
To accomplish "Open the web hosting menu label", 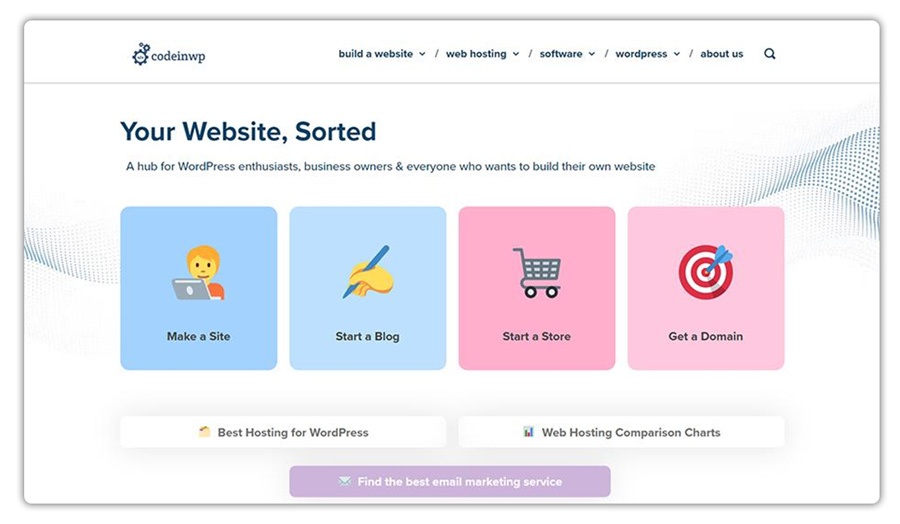I will tap(476, 54).
